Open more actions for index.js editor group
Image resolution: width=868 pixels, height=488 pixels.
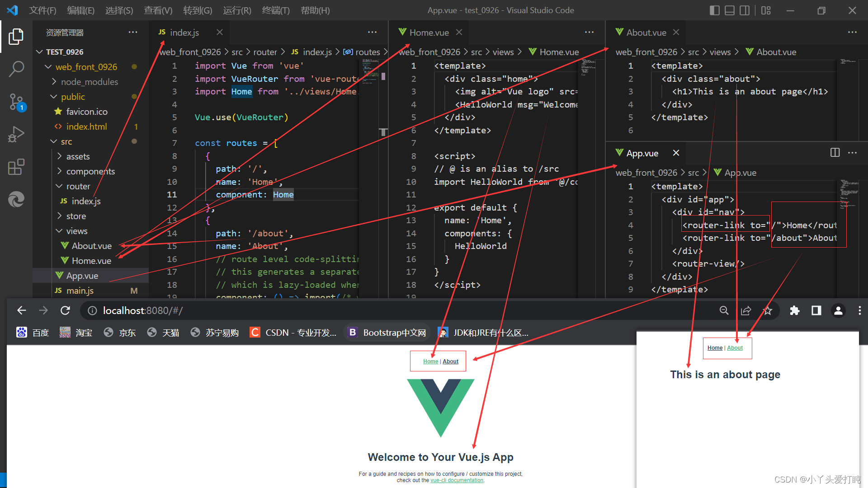[372, 32]
